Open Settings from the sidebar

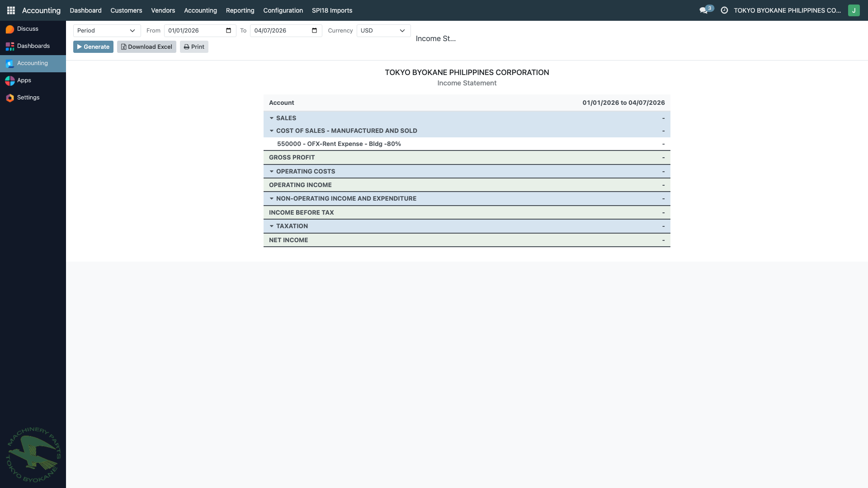pos(28,97)
